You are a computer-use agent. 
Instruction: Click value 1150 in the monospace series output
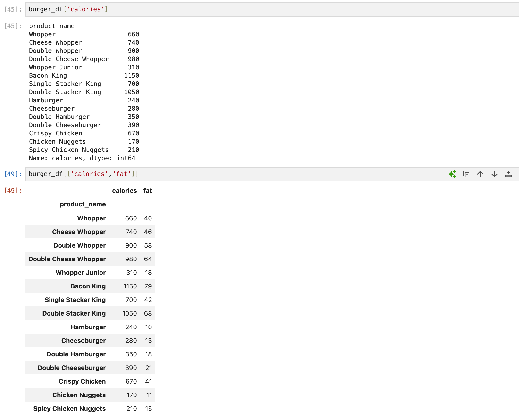tap(132, 76)
